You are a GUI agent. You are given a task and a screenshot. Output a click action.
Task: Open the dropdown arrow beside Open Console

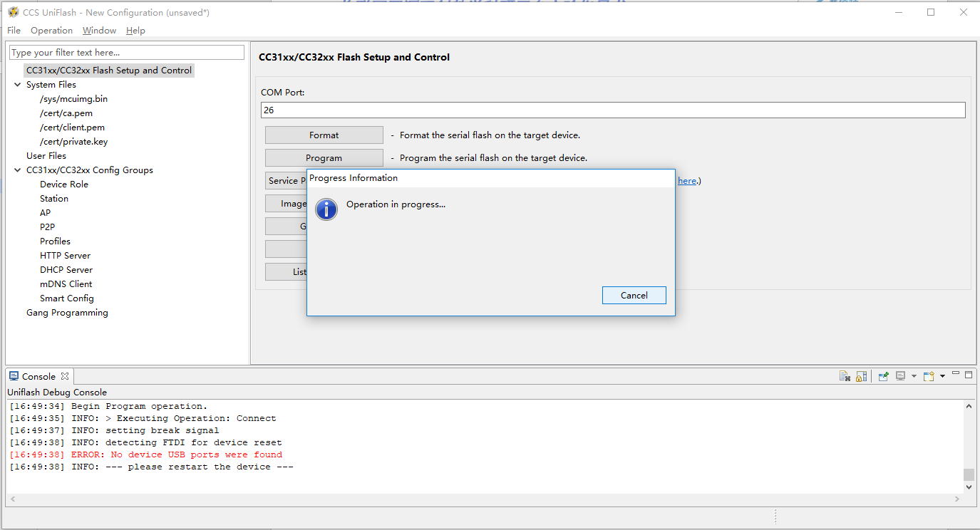942,376
